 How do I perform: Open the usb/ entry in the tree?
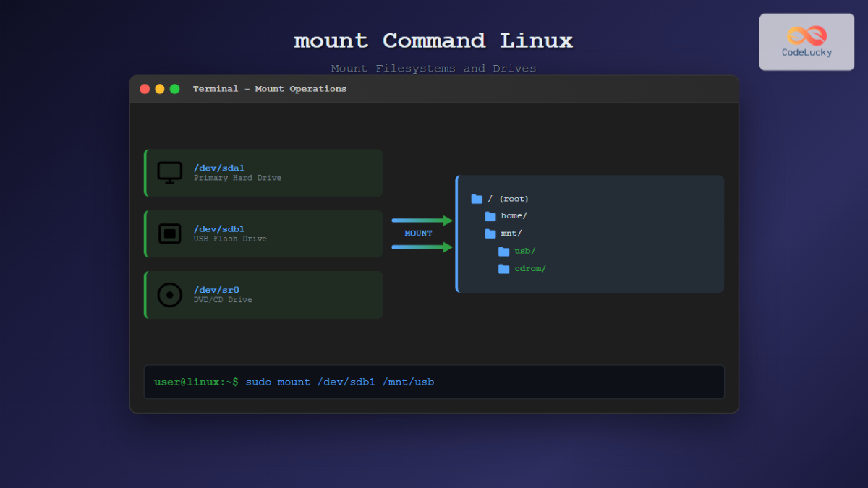[x=525, y=252]
